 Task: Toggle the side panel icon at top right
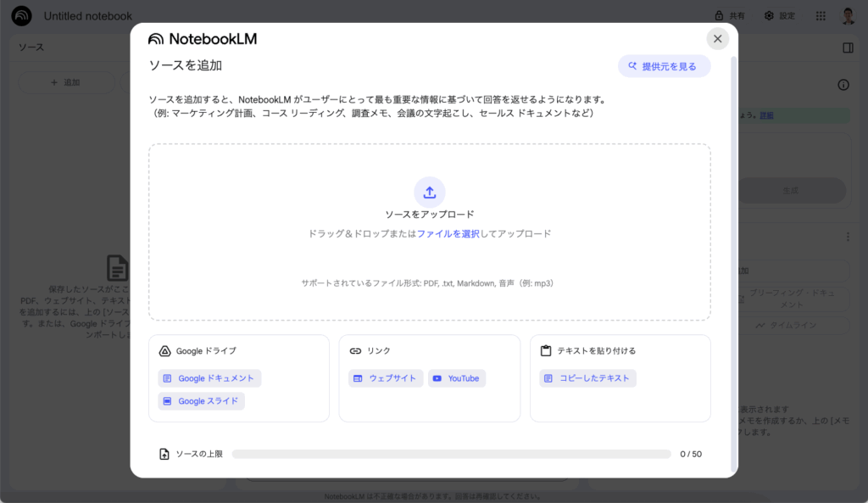pyautogui.click(x=848, y=48)
